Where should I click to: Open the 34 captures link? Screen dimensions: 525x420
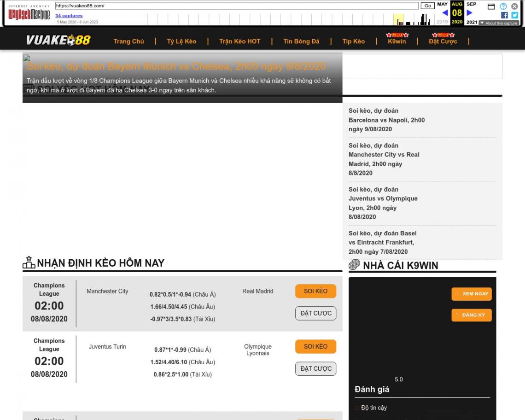point(69,15)
